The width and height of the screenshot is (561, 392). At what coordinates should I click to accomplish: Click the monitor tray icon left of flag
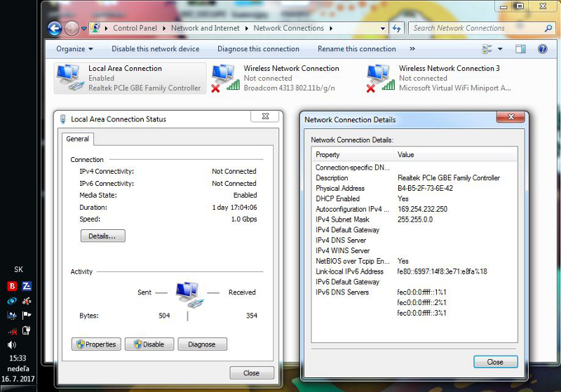(x=12, y=316)
